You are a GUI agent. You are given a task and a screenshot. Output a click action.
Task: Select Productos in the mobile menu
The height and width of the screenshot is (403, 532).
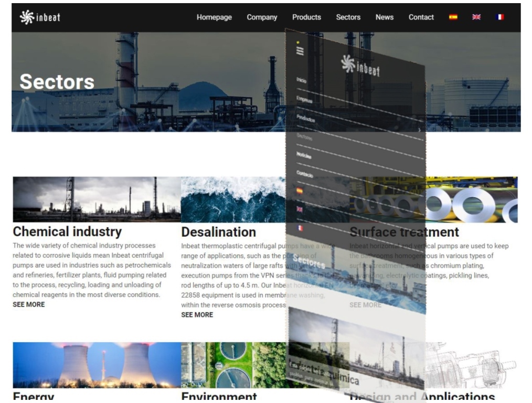306,119
